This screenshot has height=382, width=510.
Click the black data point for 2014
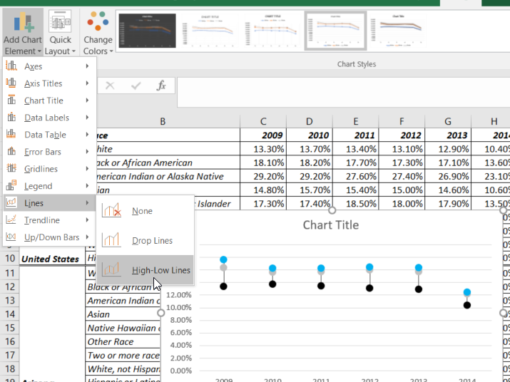[467, 305]
